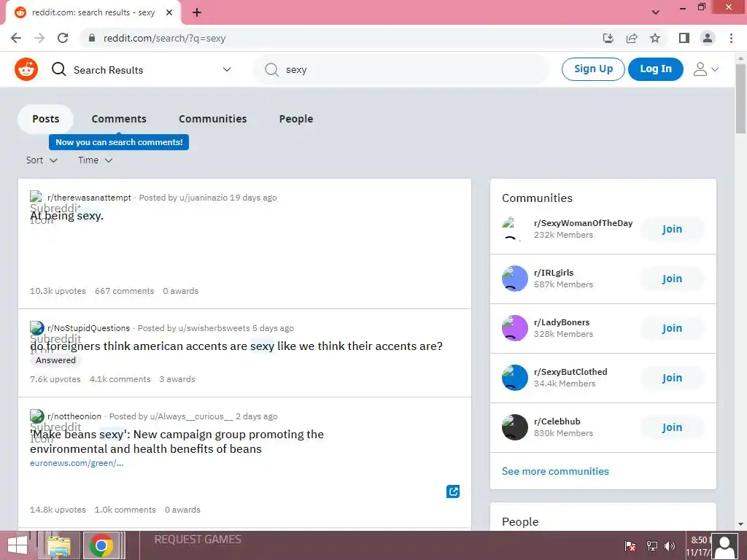Click the Reddit logo icon
The image size is (747, 560).
tap(26, 69)
